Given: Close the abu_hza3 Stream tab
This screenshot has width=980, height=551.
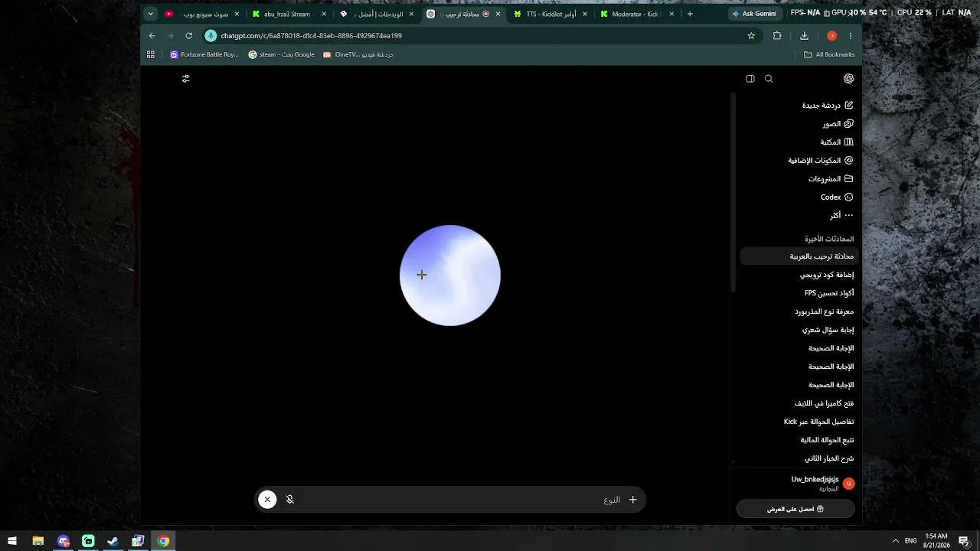Looking at the screenshot, I should click(x=324, y=14).
